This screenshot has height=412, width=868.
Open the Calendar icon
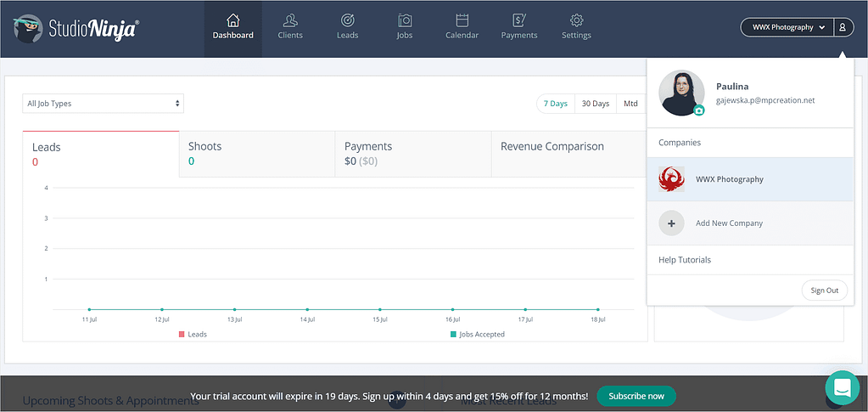tap(462, 20)
